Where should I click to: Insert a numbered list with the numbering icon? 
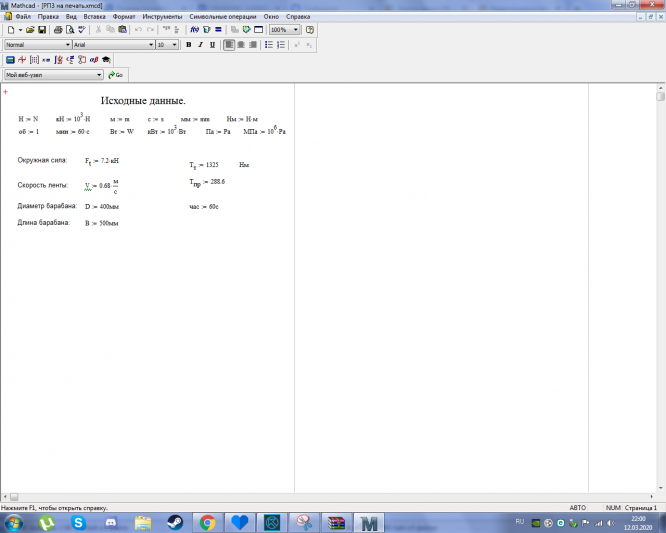(281, 45)
